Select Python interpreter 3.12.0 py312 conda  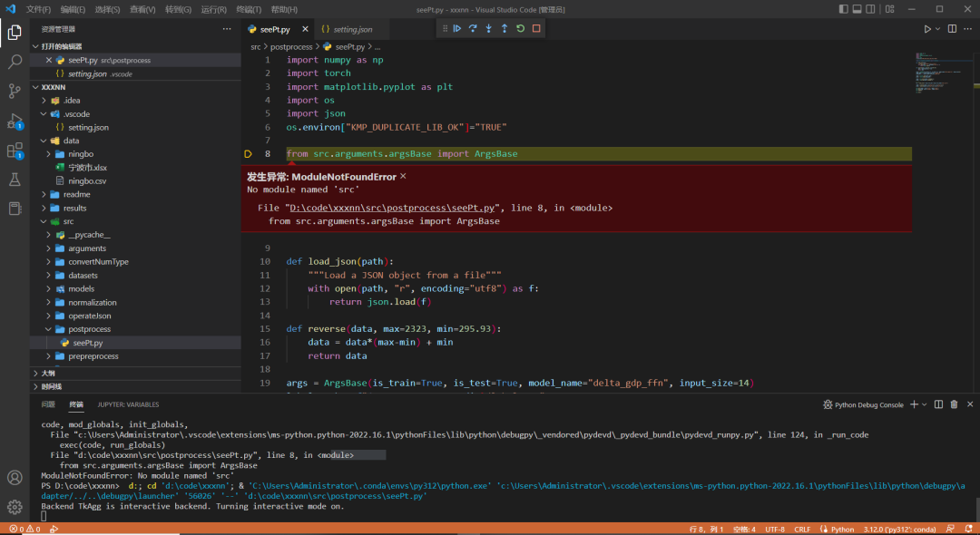899,530
